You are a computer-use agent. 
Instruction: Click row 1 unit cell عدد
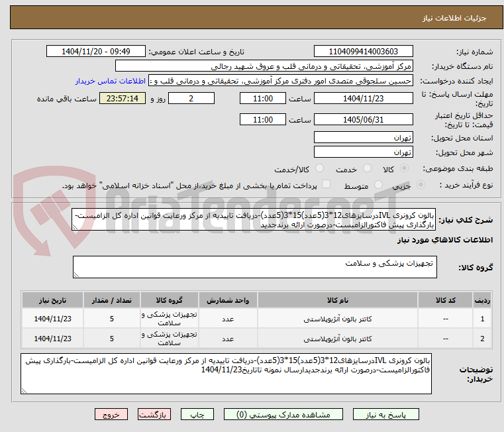pos(228,319)
